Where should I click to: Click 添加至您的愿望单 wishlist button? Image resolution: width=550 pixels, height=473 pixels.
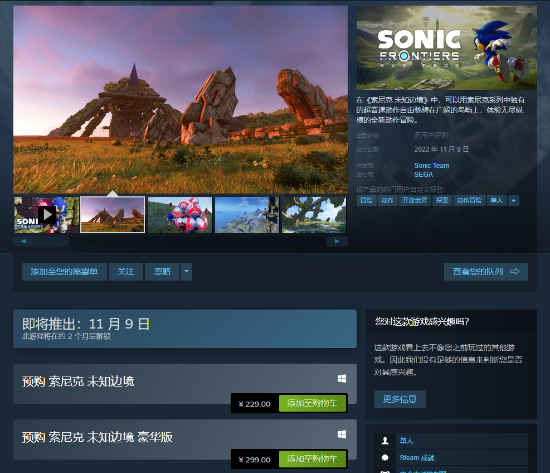[64, 272]
